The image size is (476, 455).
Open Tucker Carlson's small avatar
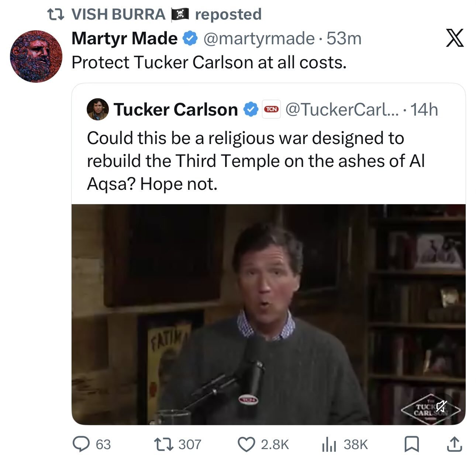[97, 109]
